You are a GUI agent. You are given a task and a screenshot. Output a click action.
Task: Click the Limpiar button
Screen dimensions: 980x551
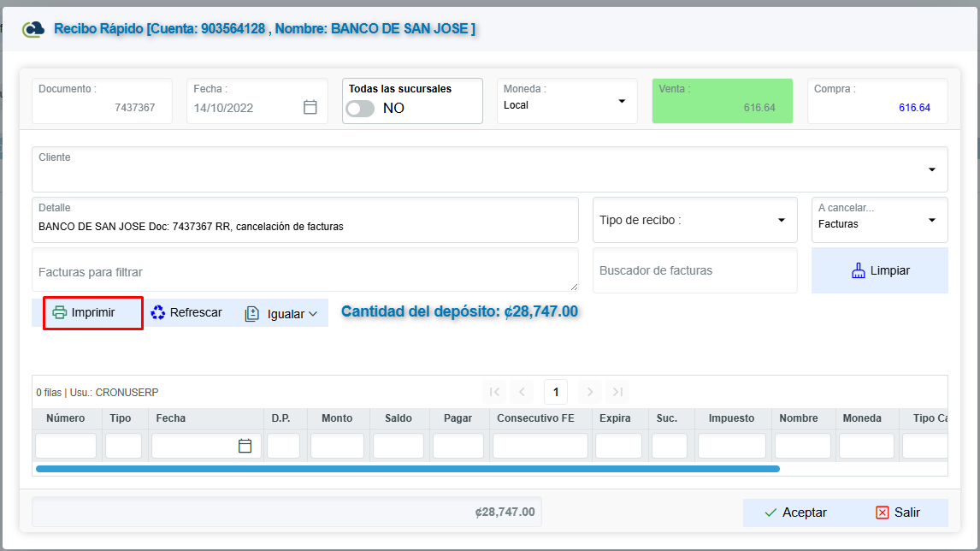pyautogui.click(x=879, y=270)
